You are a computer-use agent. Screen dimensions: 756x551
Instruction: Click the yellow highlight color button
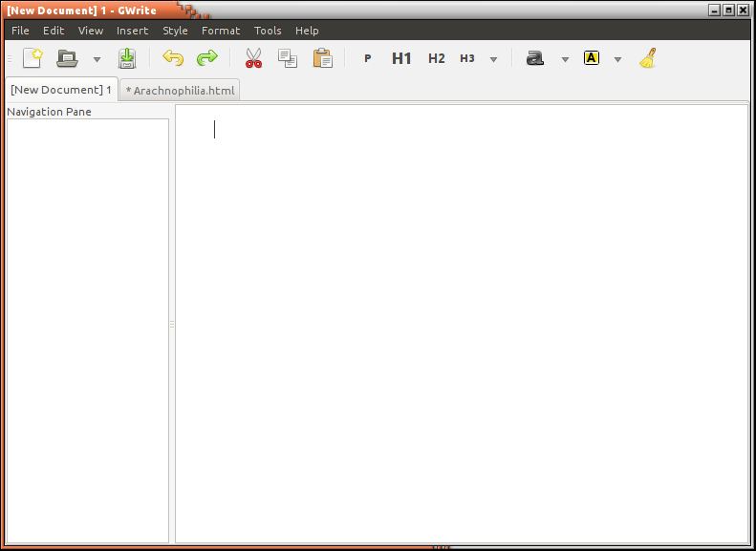pos(592,58)
